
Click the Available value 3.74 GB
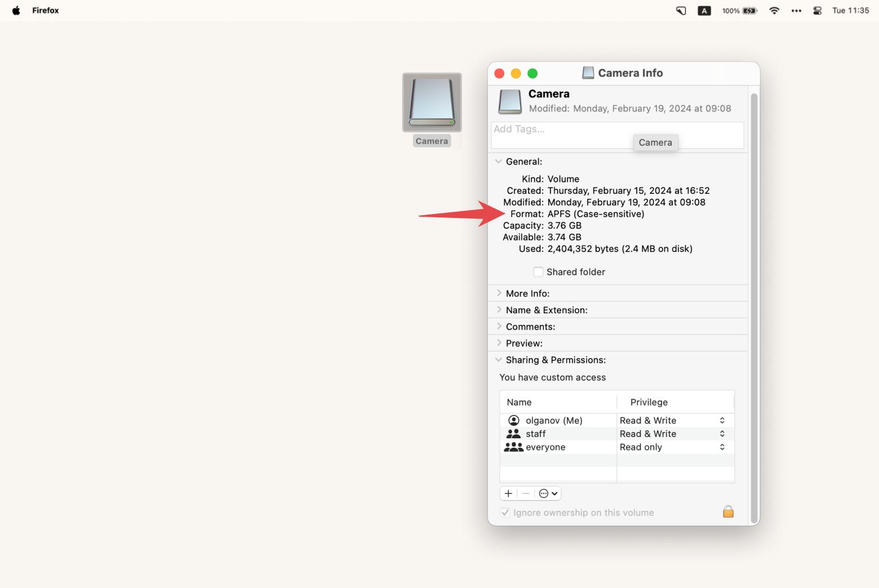pyautogui.click(x=565, y=237)
